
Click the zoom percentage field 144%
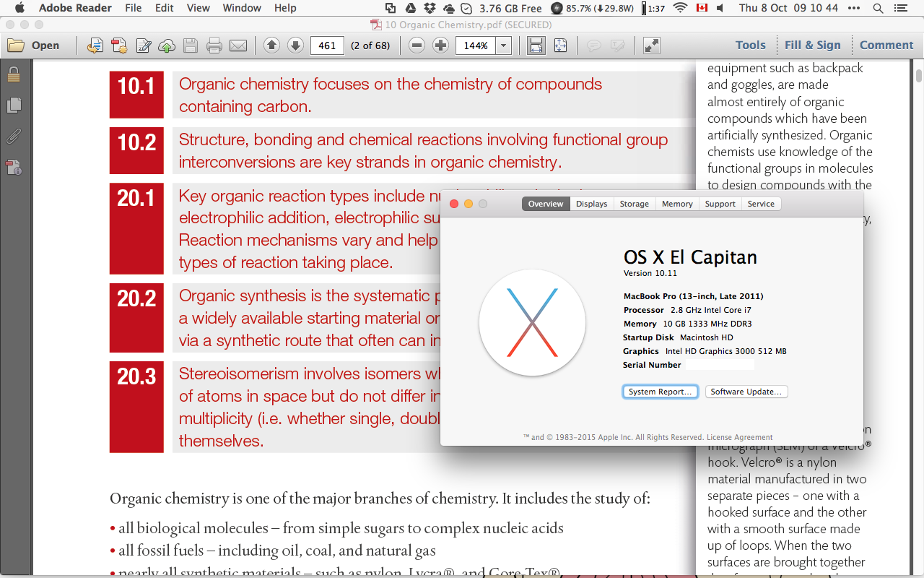(x=476, y=46)
